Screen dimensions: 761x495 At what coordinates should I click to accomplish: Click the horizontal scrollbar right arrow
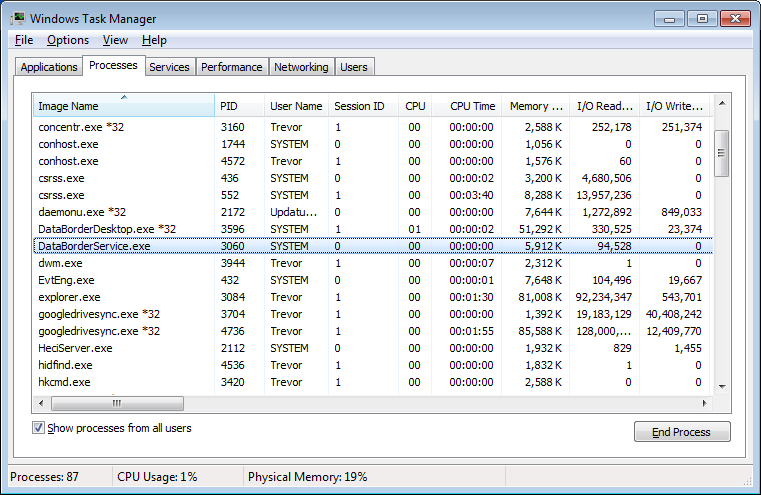click(707, 402)
